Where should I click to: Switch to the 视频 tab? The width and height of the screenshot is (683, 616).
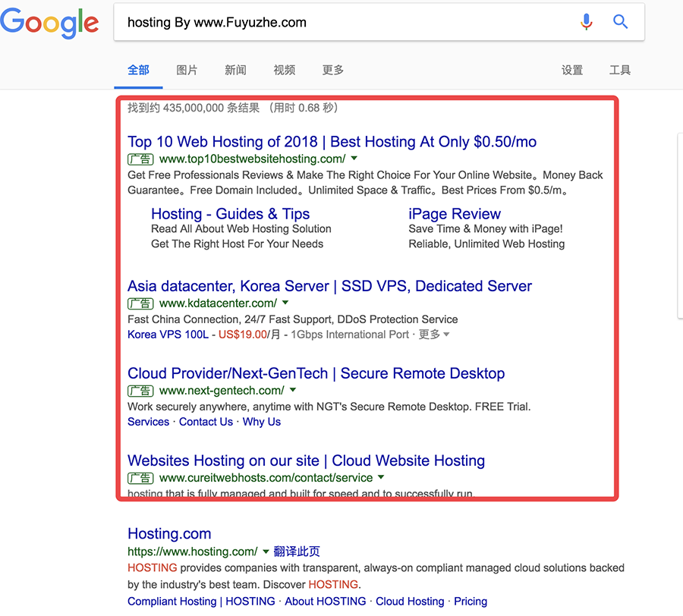click(285, 70)
